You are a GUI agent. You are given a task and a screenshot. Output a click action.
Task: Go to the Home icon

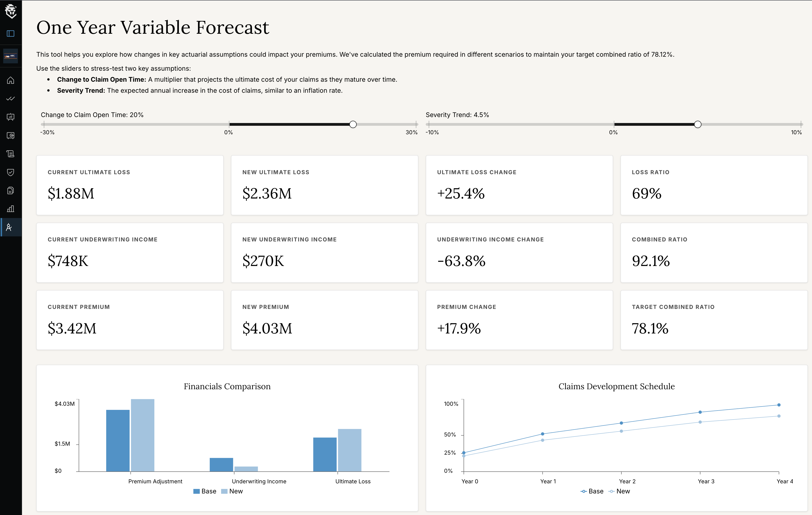tap(11, 80)
